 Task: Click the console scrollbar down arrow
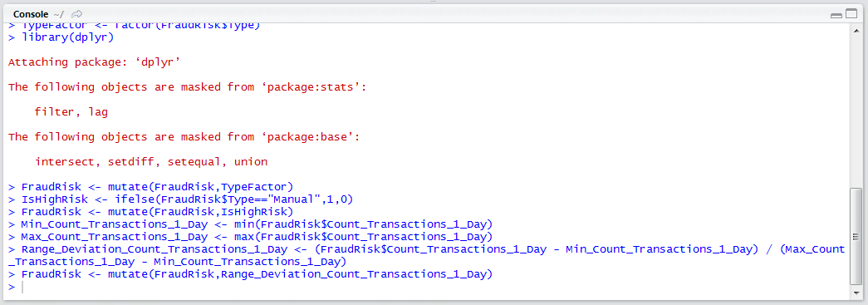coord(856,293)
